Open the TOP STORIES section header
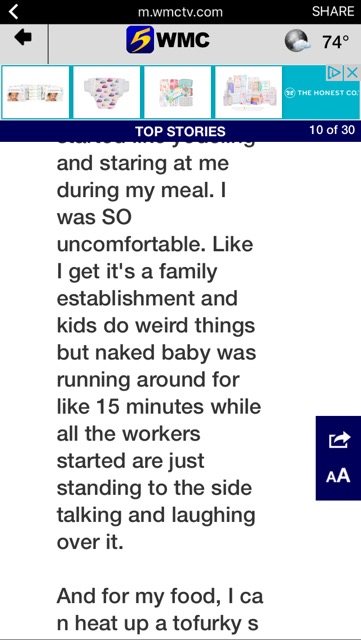This screenshot has height=640, width=361. pyautogui.click(x=180, y=131)
